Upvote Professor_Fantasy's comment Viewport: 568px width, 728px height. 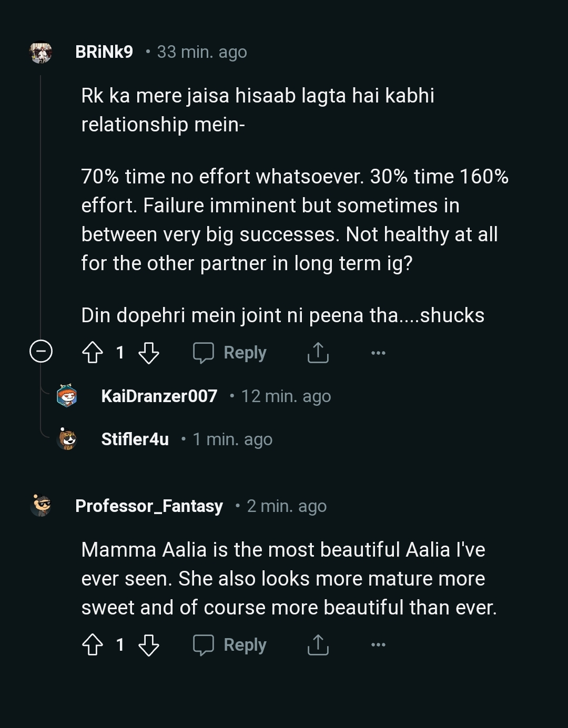tap(93, 645)
